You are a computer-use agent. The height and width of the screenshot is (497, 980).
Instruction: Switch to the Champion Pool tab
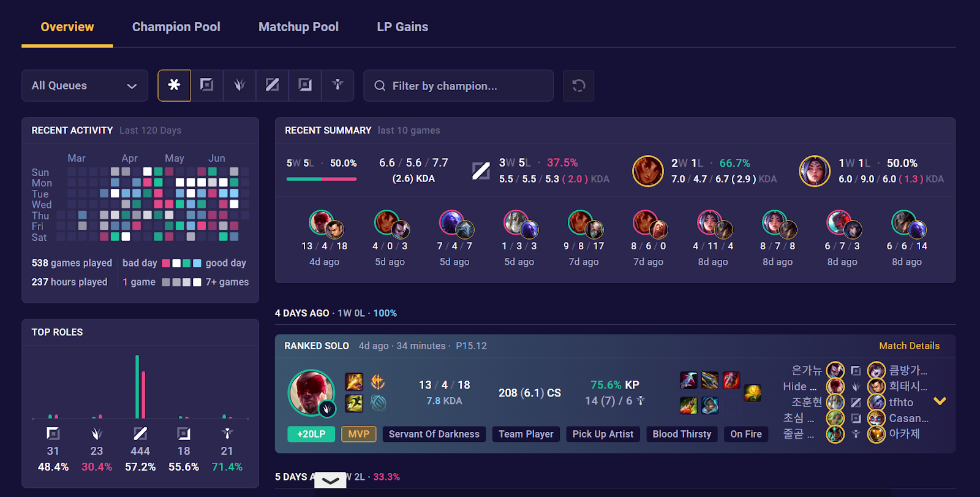(176, 27)
